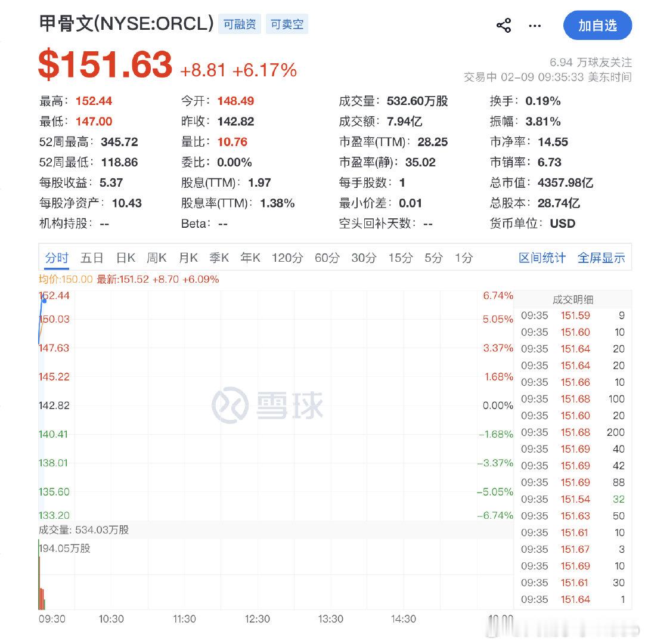Click the 总市值 value 4357.98亿
The width and height of the screenshot is (645, 644).
tap(565, 182)
